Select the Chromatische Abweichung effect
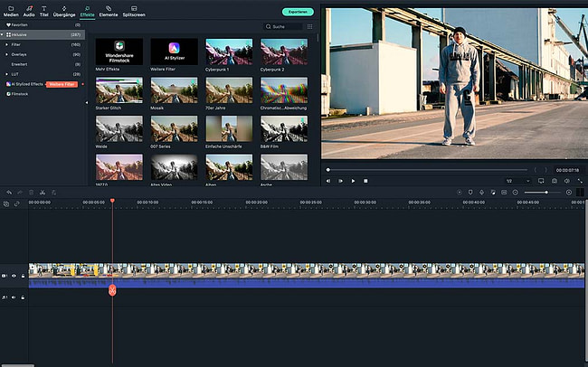This screenshot has height=367, width=588. [x=284, y=90]
